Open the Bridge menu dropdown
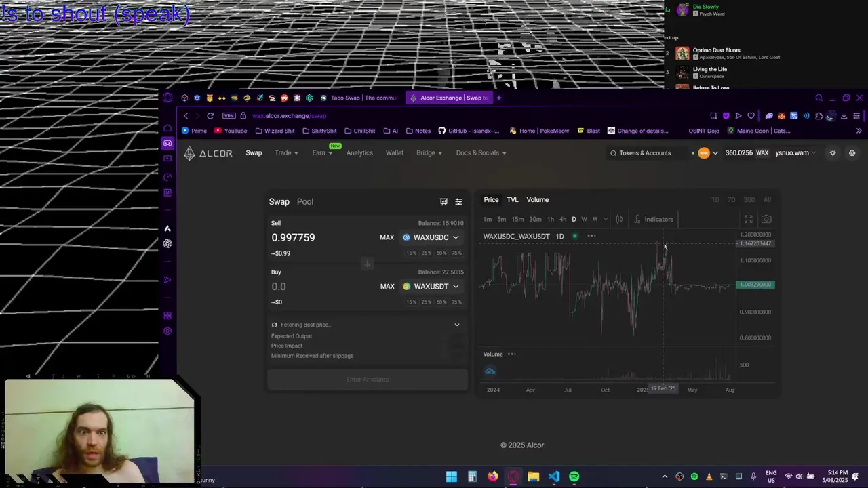868x488 pixels. pyautogui.click(x=429, y=152)
